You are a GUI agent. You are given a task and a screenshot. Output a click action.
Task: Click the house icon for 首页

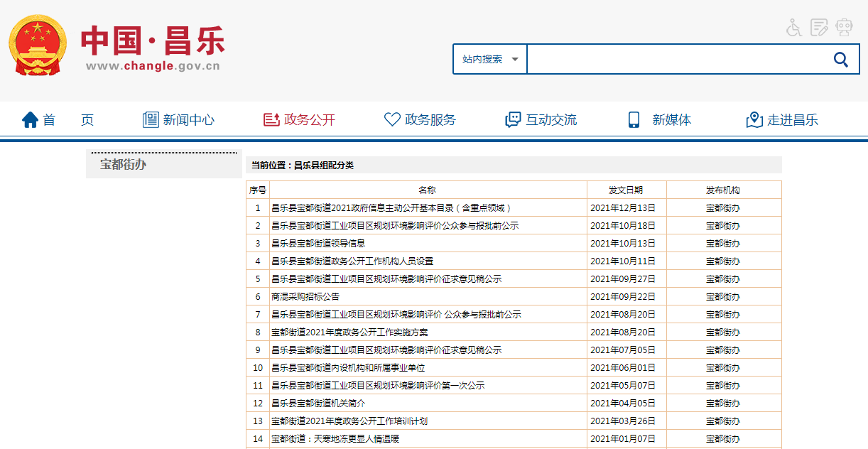coord(30,120)
